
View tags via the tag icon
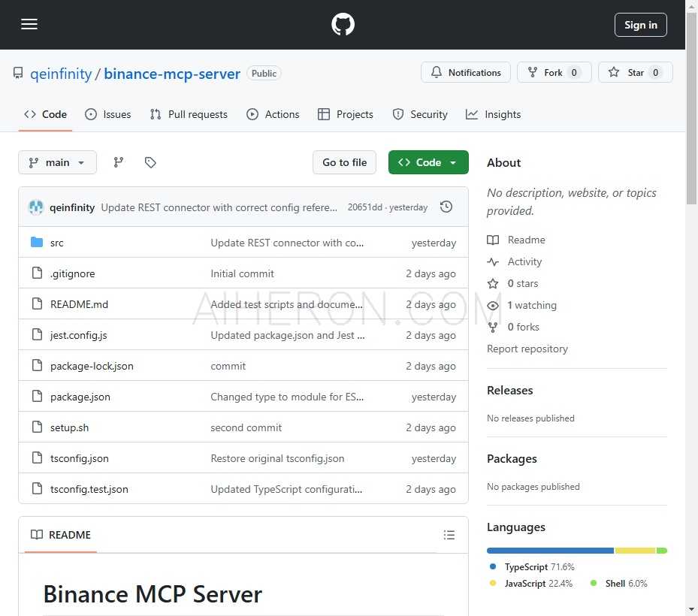click(x=150, y=162)
